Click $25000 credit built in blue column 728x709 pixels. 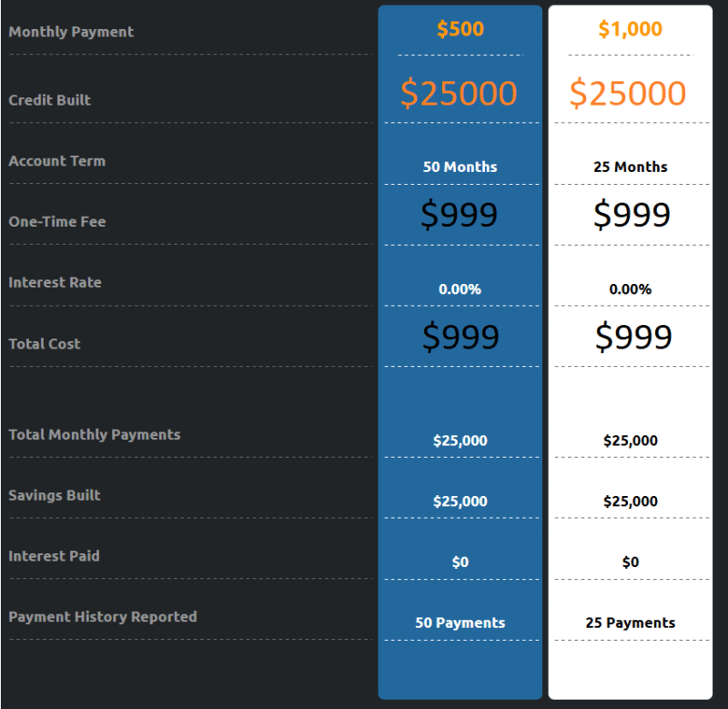(x=459, y=93)
